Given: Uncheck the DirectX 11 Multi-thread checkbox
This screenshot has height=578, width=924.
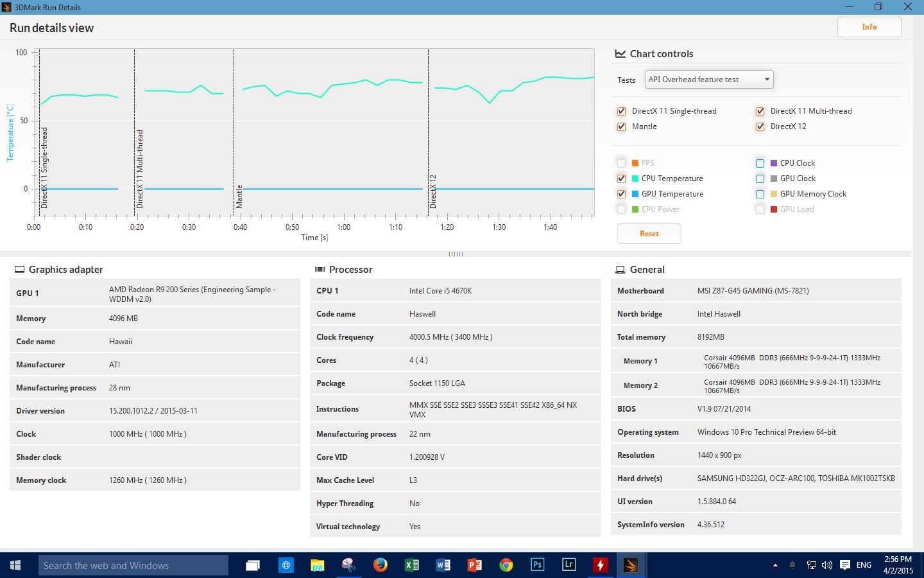Looking at the screenshot, I should (760, 111).
